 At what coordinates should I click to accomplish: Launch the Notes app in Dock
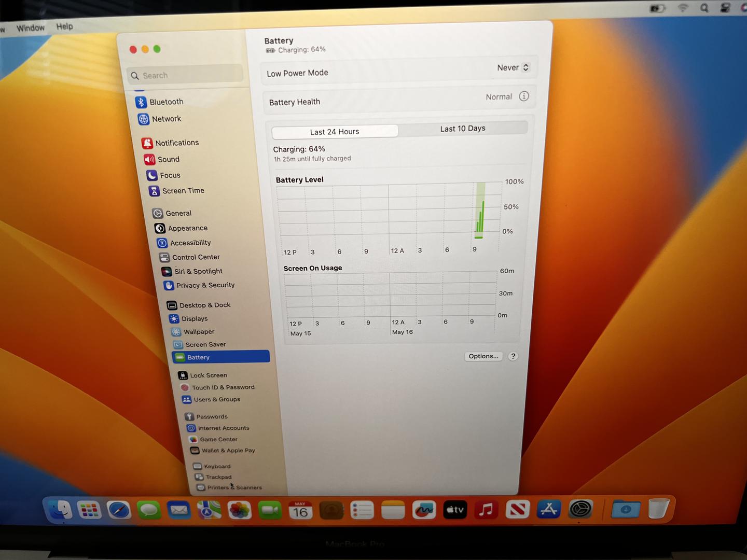[393, 510]
